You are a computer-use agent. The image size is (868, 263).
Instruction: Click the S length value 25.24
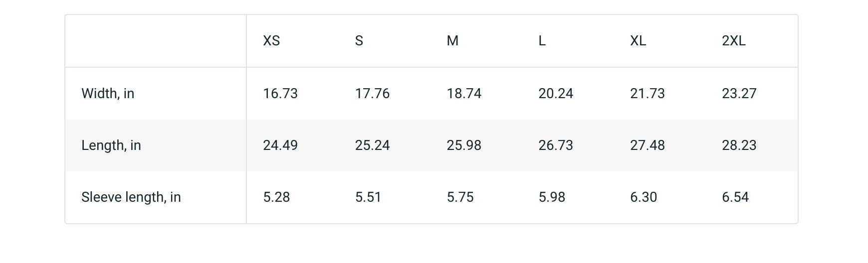(x=372, y=145)
